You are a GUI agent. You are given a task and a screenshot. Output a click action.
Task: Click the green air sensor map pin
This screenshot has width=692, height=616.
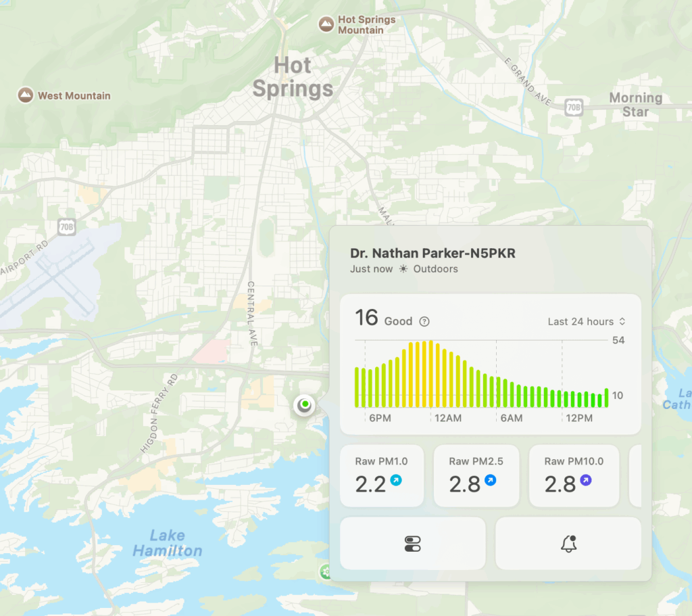305,404
